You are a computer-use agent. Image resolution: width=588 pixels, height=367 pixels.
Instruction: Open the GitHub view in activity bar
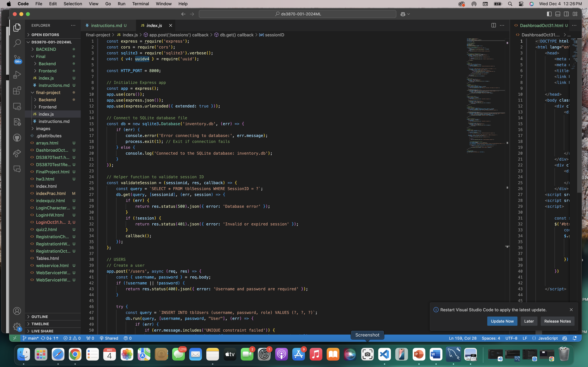pyautogui.click(x=17, y=138)
